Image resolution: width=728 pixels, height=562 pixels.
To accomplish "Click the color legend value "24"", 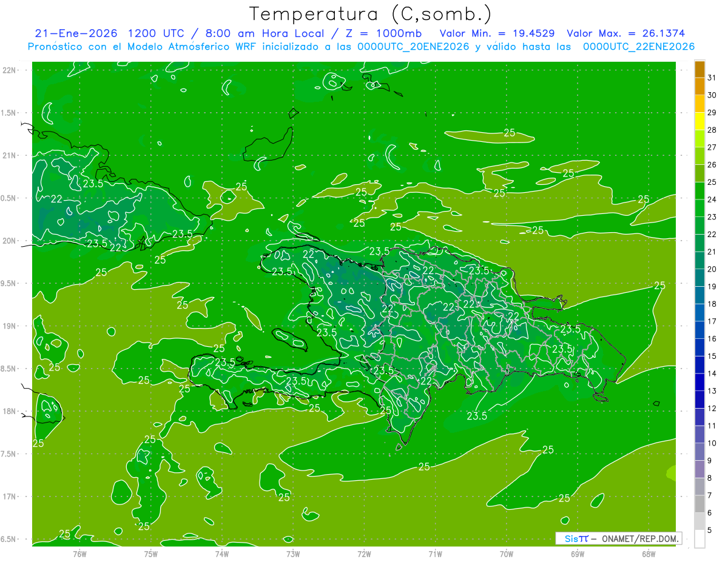I will coord(712,199).
